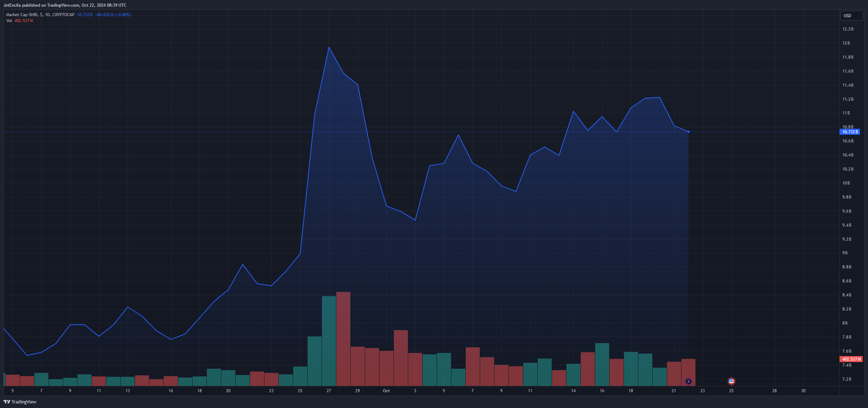Click the Oct label on the time axis

[x=386, y=391]
